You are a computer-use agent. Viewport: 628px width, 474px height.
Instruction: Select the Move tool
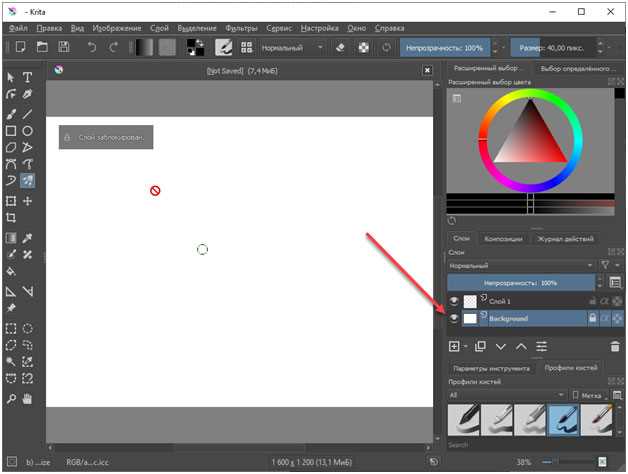(27, 201)
